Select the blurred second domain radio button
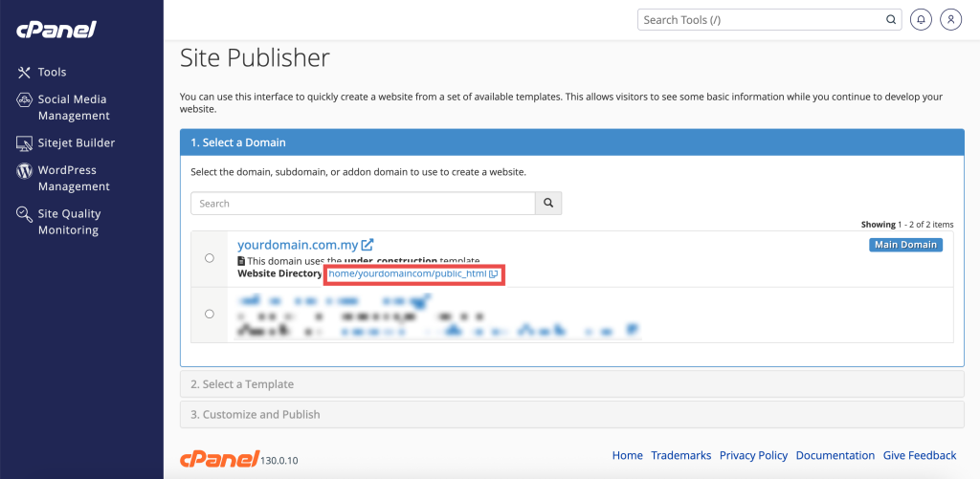The width and height of the screenshot is (980, 479). coord(210,315)
